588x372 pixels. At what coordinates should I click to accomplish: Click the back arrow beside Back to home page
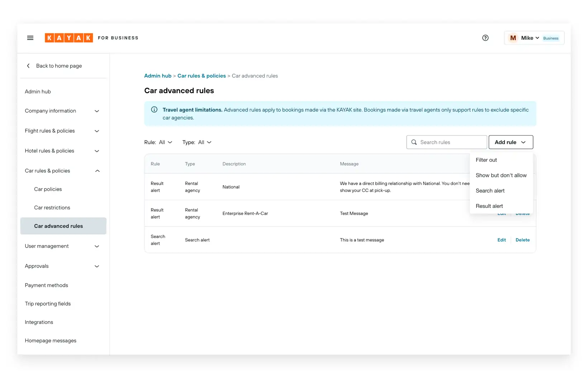pos(28,66)
